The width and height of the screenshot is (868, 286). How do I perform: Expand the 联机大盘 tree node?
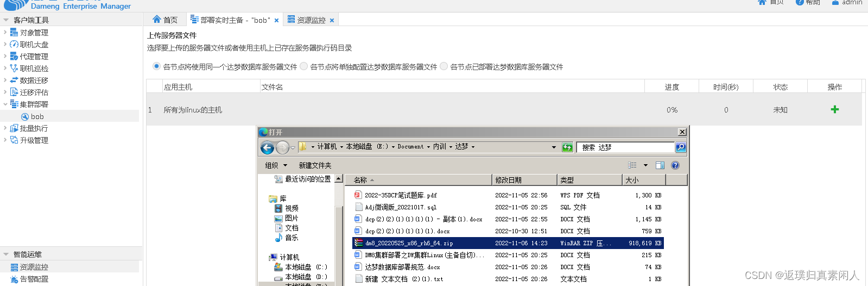coord(5,44)
